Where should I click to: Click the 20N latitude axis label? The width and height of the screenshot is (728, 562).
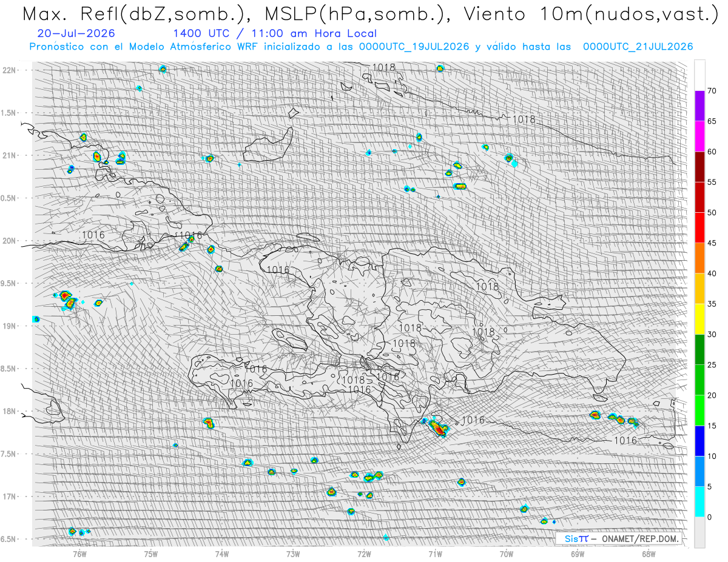pyautogui.click(x=10, y=241)
